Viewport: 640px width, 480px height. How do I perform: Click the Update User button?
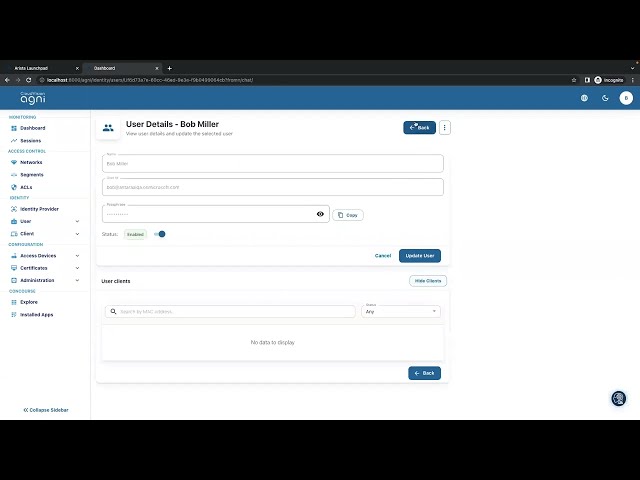[420, 256]
